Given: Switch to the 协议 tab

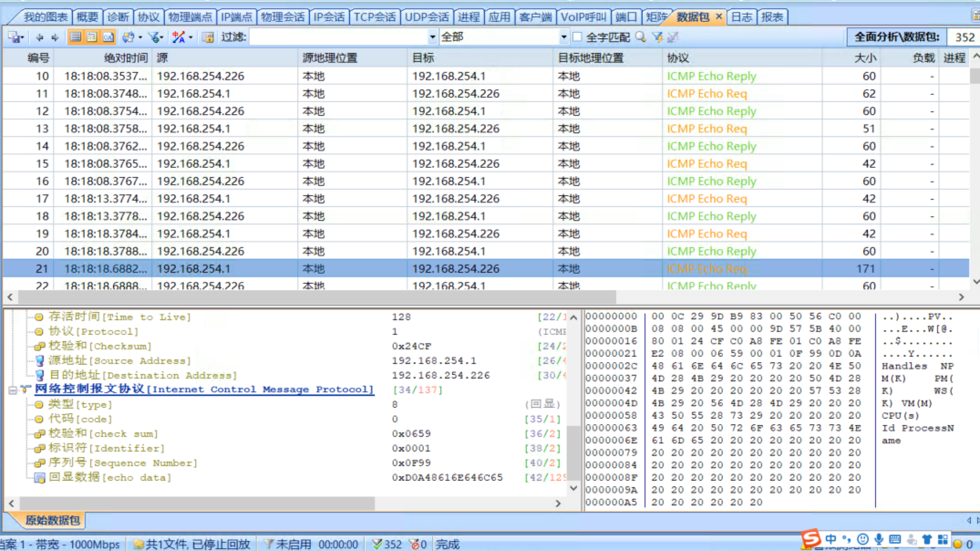Looking at the screenshot, I should [x=148, y=17].
